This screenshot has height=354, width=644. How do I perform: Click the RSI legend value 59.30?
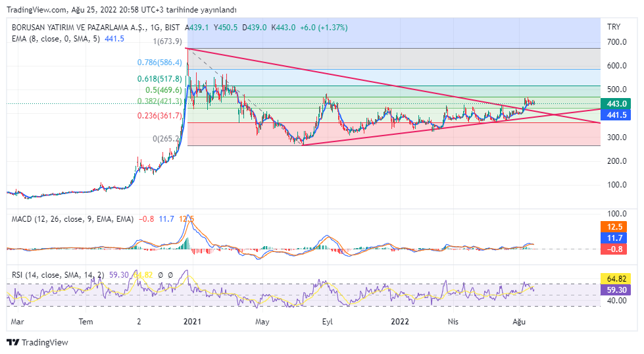(119, 275)
